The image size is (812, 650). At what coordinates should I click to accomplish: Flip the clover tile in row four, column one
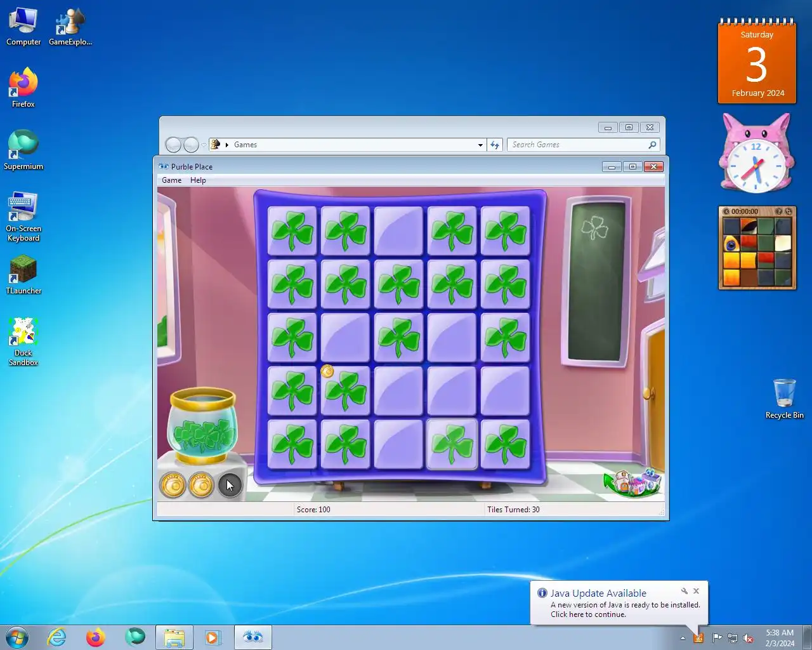pos(292,391)
